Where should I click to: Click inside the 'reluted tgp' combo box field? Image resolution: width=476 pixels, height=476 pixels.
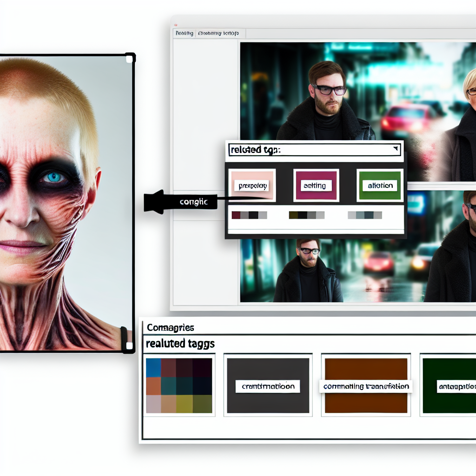(307, 150)
